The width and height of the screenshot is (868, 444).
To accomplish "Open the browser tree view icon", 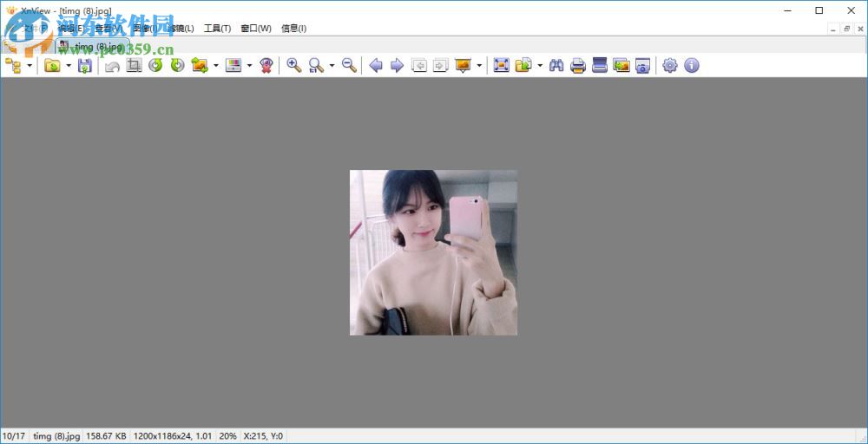I will (13, 66).
